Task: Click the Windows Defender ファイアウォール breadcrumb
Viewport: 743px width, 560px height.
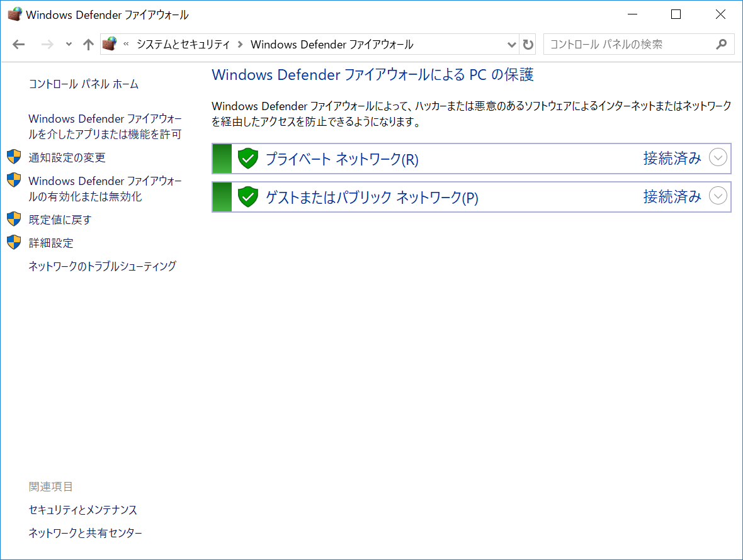Action: [332, 45]
